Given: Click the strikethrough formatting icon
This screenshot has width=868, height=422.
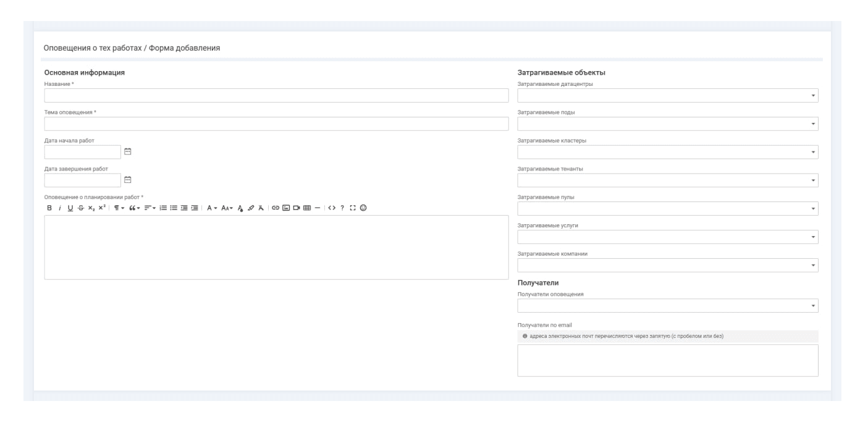Looking at the screenshot, I should point(80,208).
